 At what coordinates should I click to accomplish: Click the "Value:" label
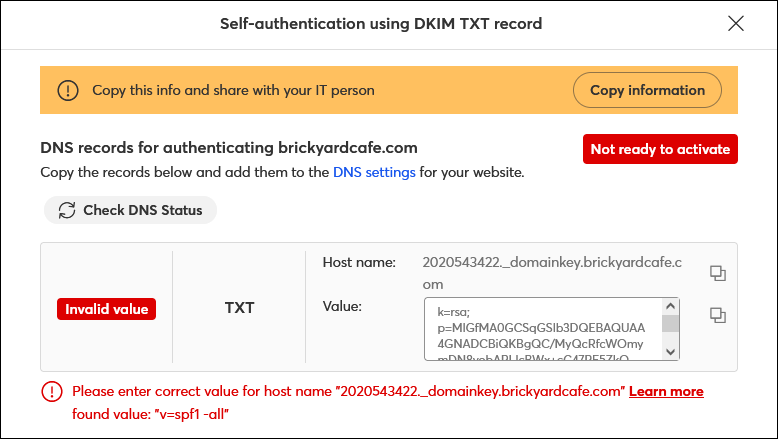(x=342, y=306)
